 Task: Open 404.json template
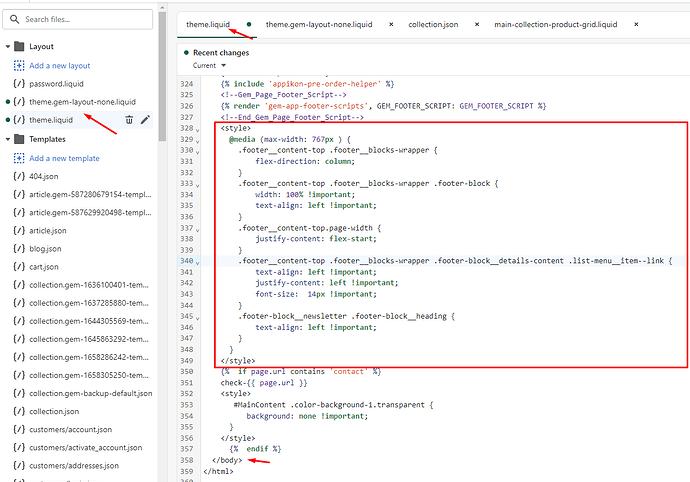pyautogui.click(x=44, y=176)
